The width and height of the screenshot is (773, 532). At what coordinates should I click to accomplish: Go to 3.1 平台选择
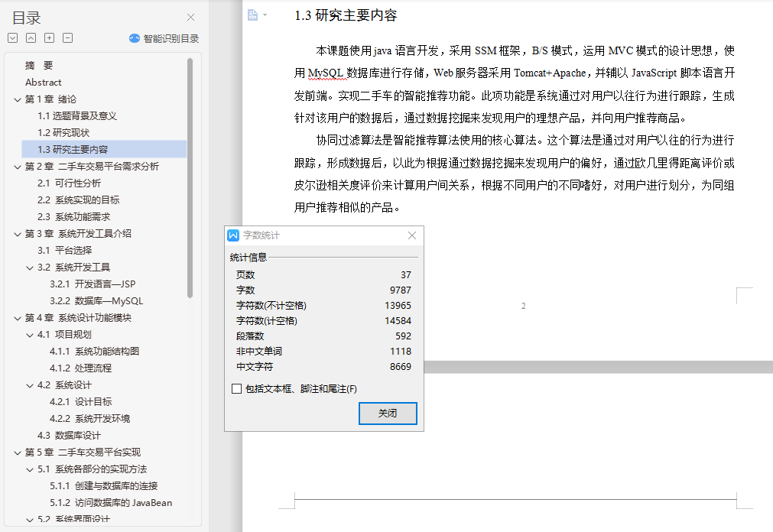[x=64, y=251]
